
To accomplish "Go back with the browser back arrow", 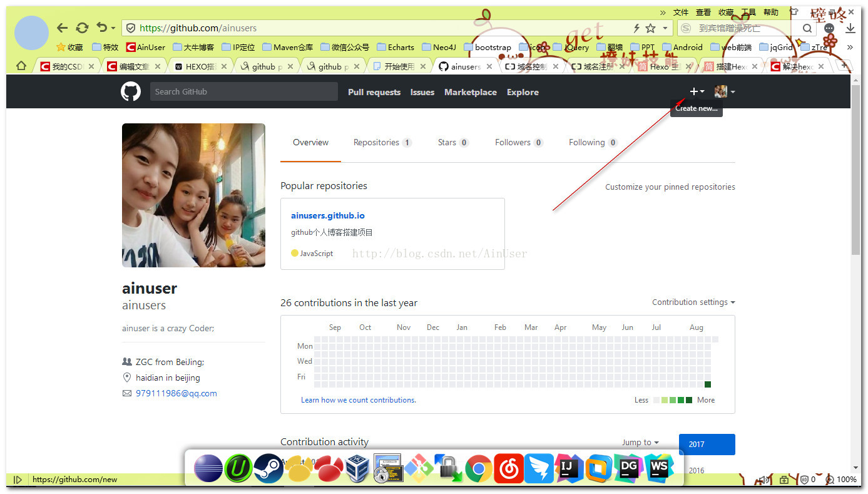I will (x=62, y=28).
